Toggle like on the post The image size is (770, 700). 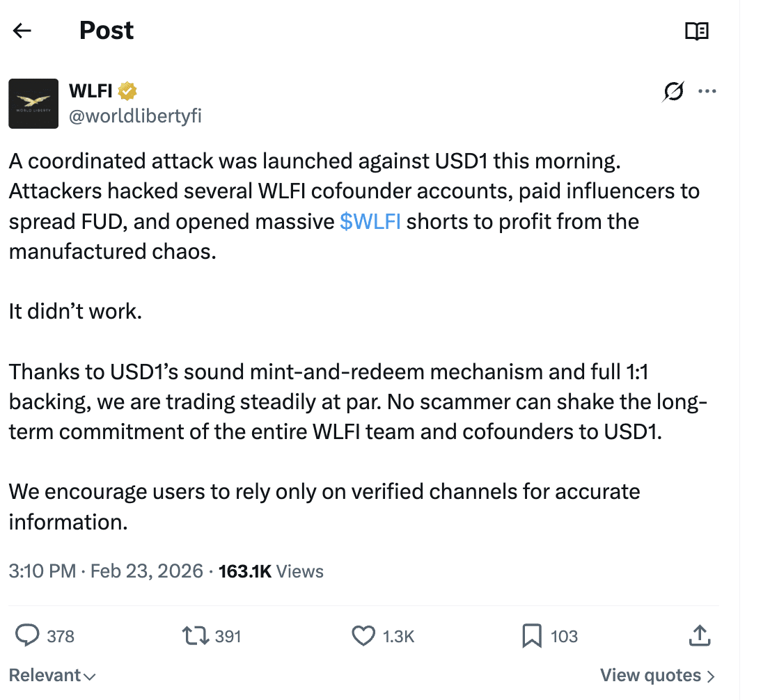tap(364, 635)
